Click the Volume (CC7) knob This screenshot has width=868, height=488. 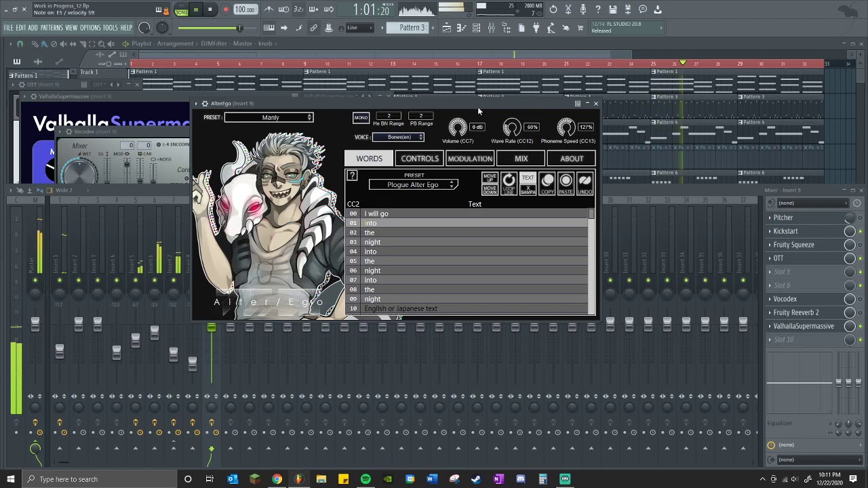click(458, 127)
